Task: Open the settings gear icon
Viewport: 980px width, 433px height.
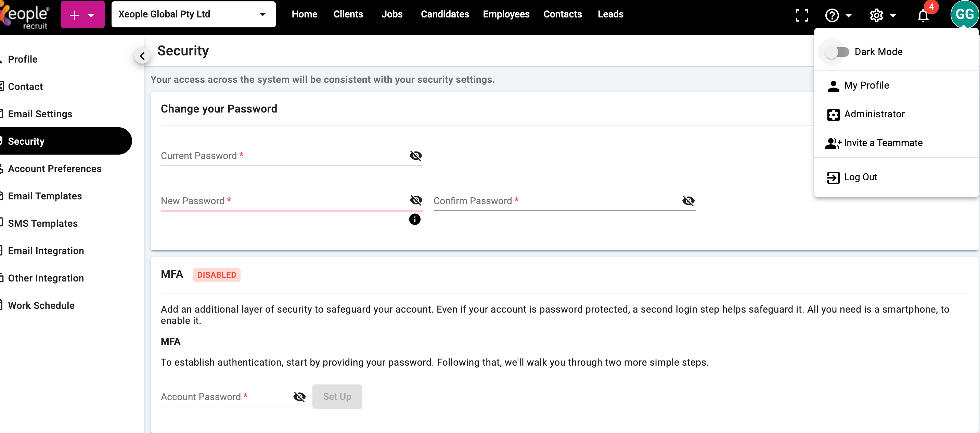Action: 877,15
